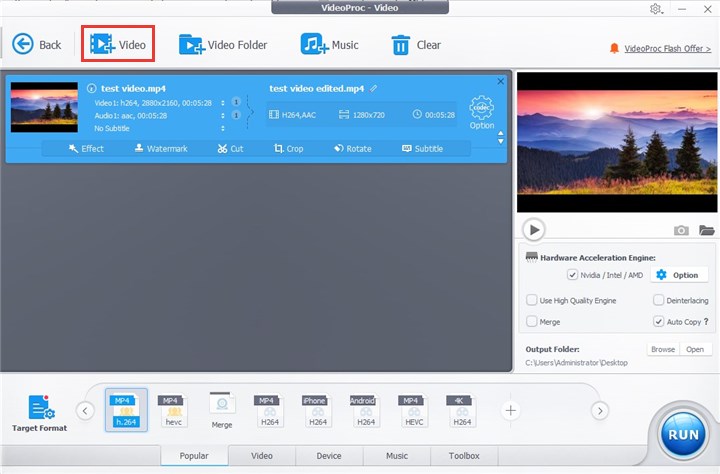The height and width of the screenshot is (474, 720).
Task: Open the Subtitle tool
Action: coord(422,148)
